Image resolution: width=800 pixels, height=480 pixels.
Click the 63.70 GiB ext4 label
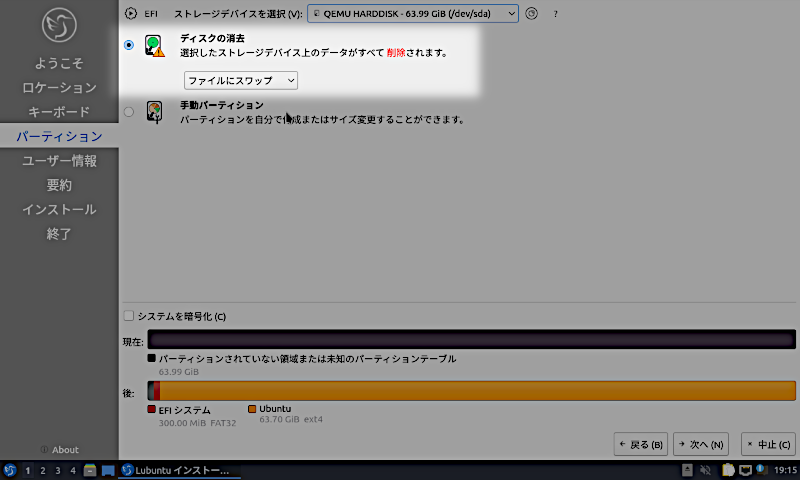[x=291, y=419]
